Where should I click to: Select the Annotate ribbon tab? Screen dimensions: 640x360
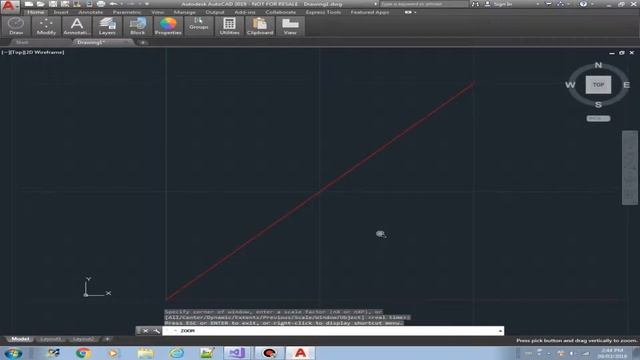[x=91, y=12]
